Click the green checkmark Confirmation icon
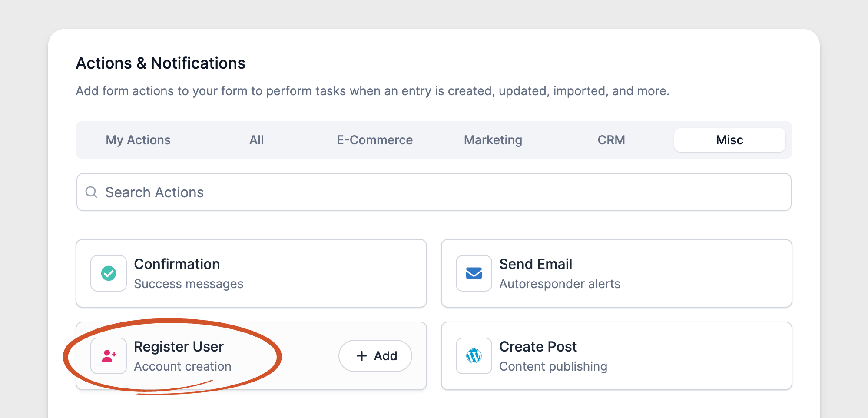 (109, 273)
